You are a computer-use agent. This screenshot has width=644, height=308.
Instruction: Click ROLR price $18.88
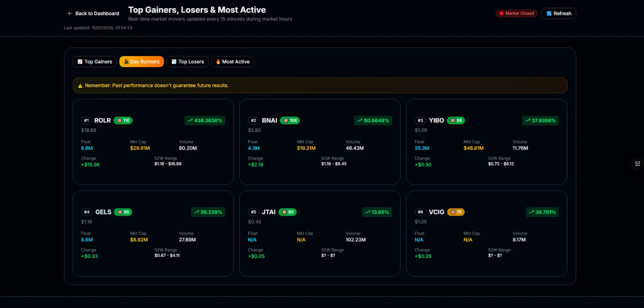(89, 130)
